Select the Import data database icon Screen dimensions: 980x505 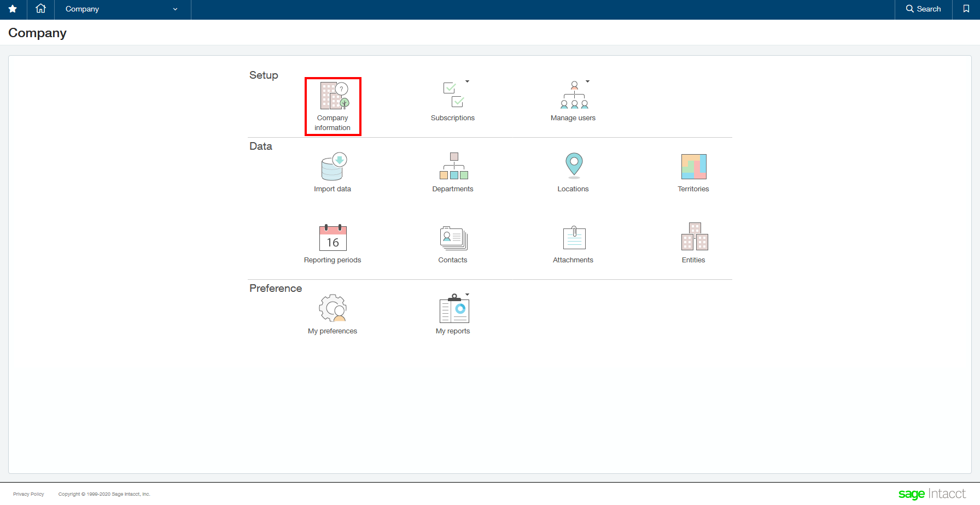pos(332,166)
